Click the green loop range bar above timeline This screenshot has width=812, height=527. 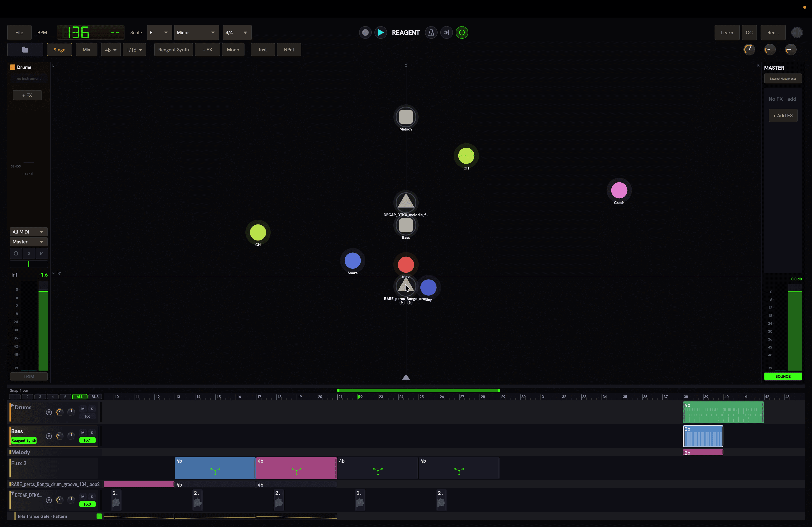418,390
